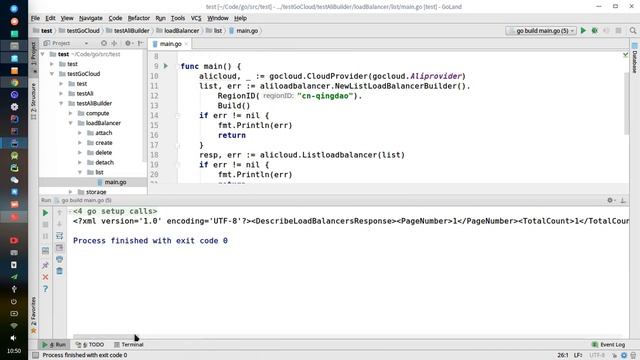Click loadBalancer in the breadcrumb bar
The width and height of the screenshot is (640, 360).
coord(178,31)
